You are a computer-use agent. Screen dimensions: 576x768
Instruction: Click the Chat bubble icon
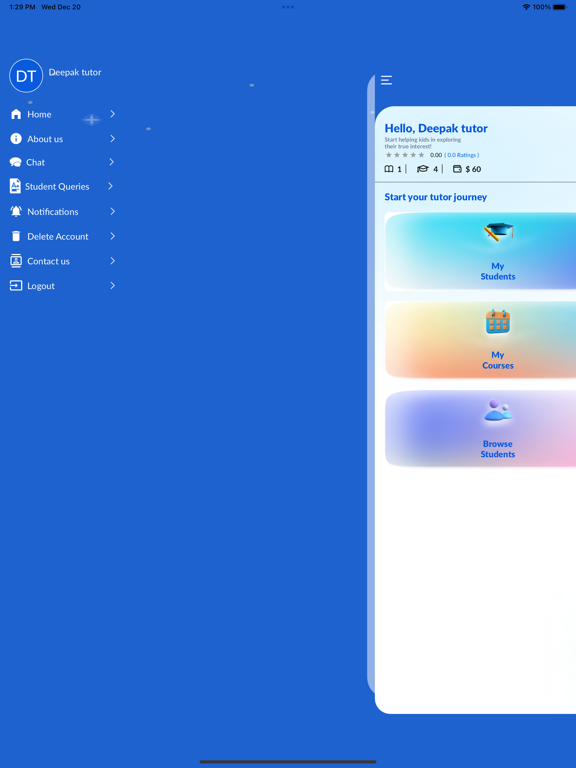(x=16, y=162)
